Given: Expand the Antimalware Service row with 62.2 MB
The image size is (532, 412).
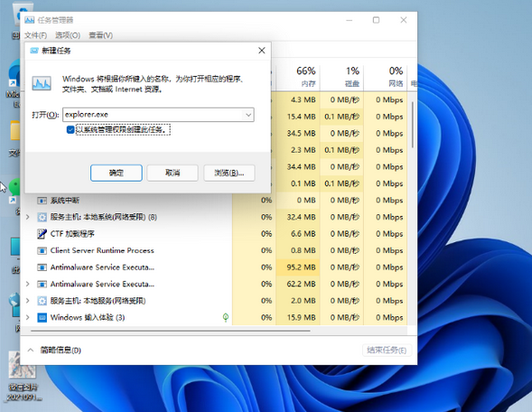Looking at the screenshot, I should tap(28, 284).
